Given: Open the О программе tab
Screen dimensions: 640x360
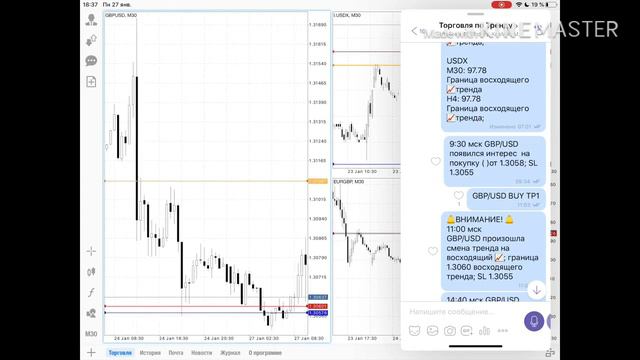Looking at the screenshot, I should click(x=265, y=353).
